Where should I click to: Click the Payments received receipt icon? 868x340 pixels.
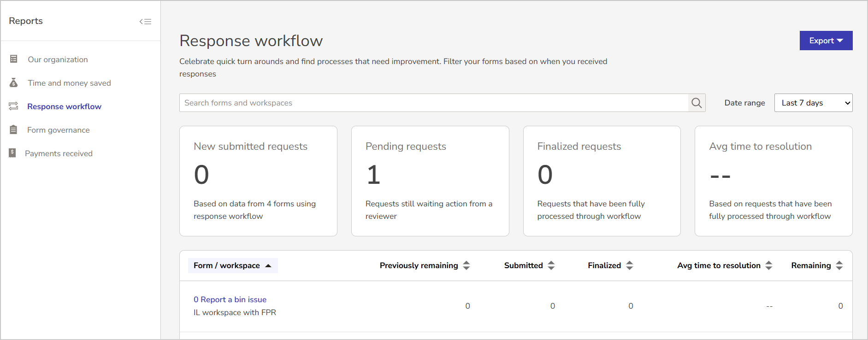pos(12,153)
